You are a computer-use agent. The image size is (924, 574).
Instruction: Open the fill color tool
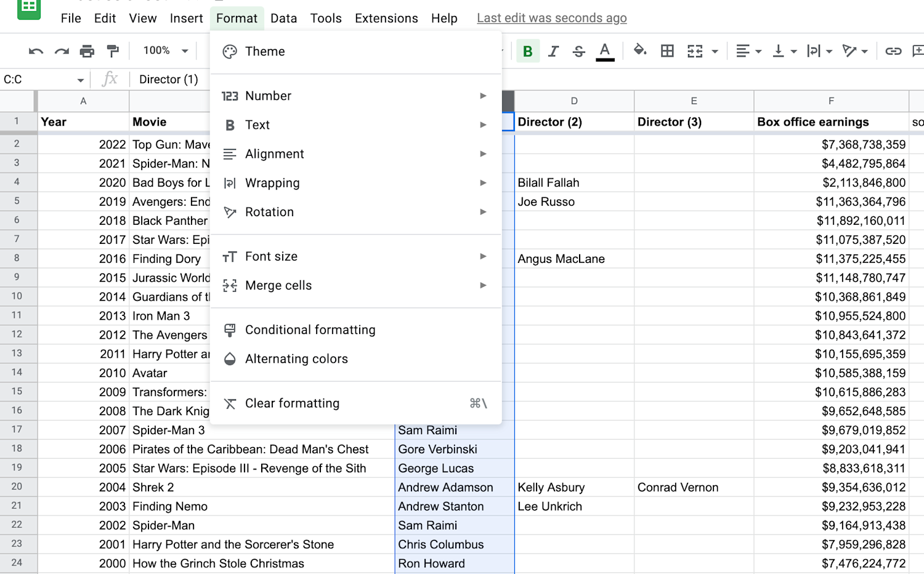click(x=641, y=51)
